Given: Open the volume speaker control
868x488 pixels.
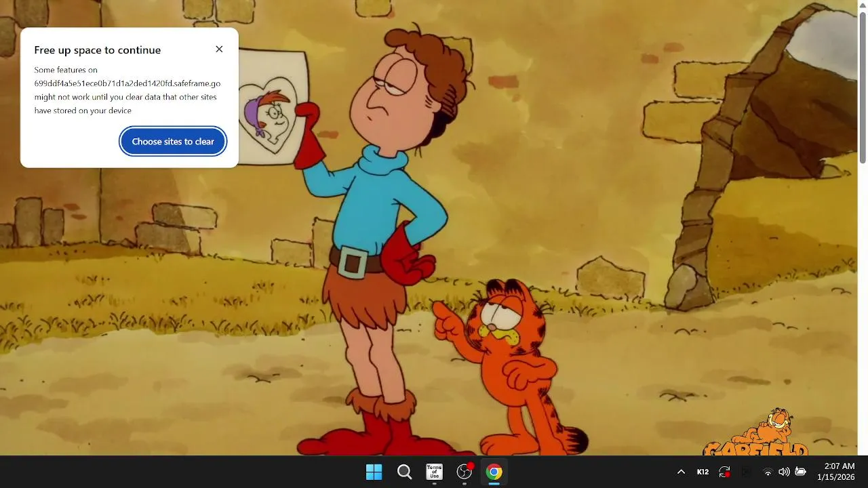Looking at the screenshot, I should click(x=784, y=472).
